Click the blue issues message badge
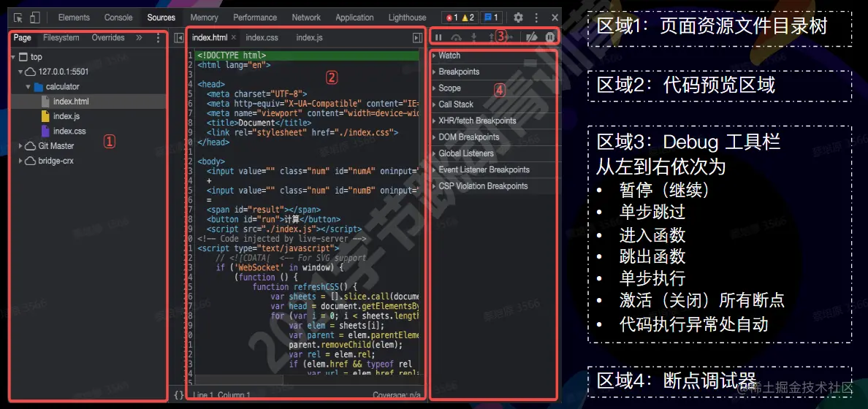The width and height of the screenshot is (868, 409). (x=491, y=18)
